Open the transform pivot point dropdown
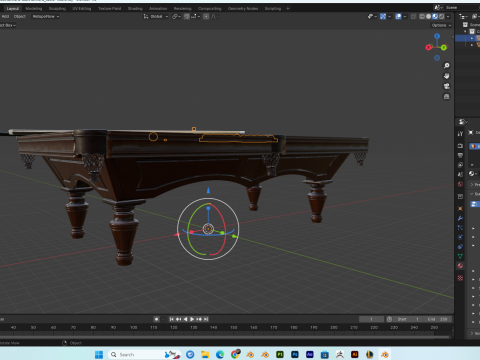Screen dimensions: 480x360 coord(176,16)
